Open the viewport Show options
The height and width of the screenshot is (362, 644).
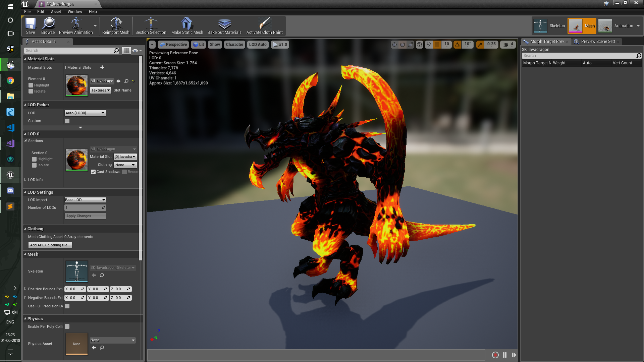coord(215,45)
